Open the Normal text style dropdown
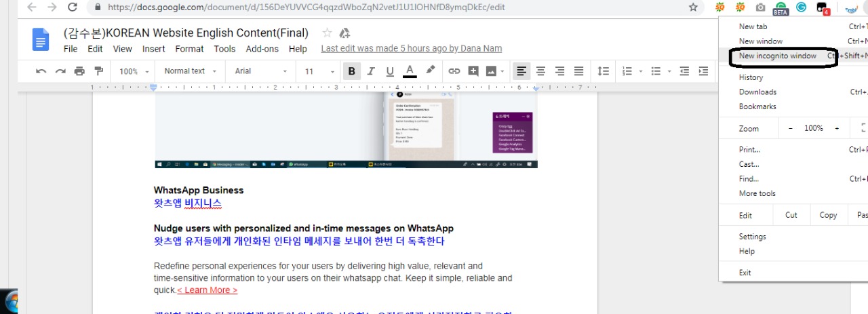This screenshot has width=868, height=314. 190,71
